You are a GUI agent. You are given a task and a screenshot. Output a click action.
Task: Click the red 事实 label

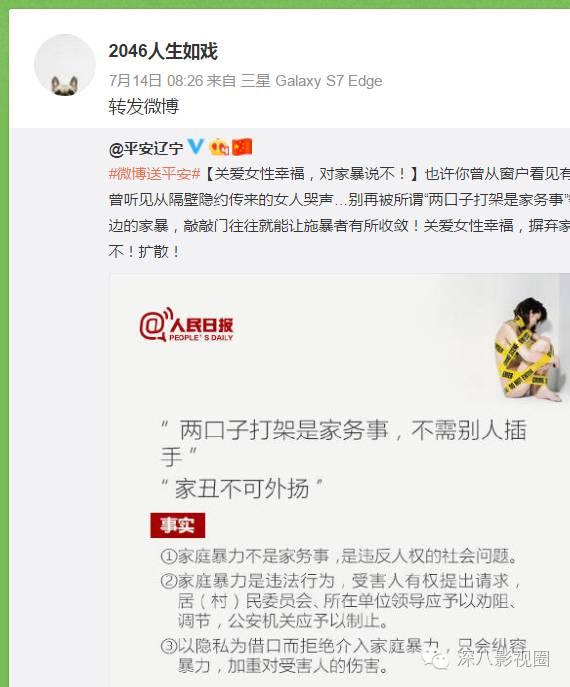(177, 525)
